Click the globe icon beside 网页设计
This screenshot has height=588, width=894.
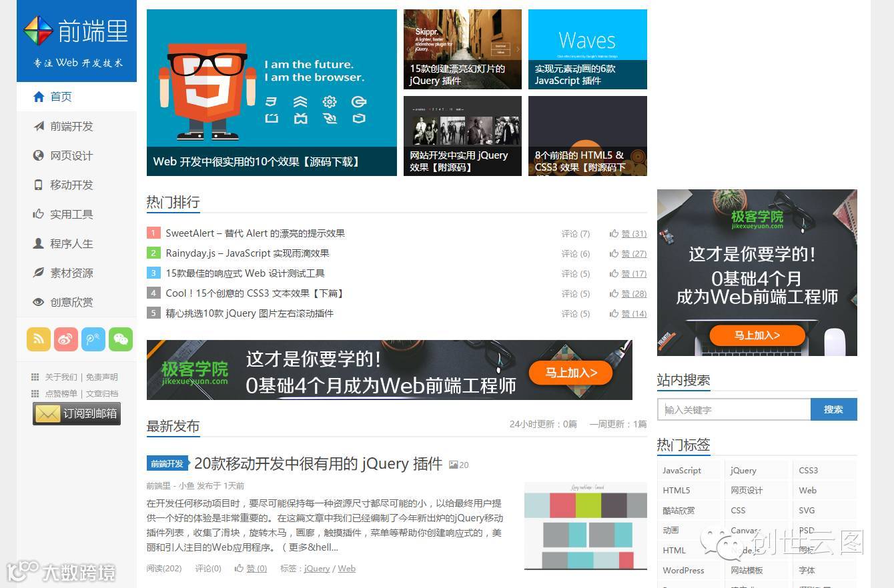pyautogui.click(x=39, y=155)
